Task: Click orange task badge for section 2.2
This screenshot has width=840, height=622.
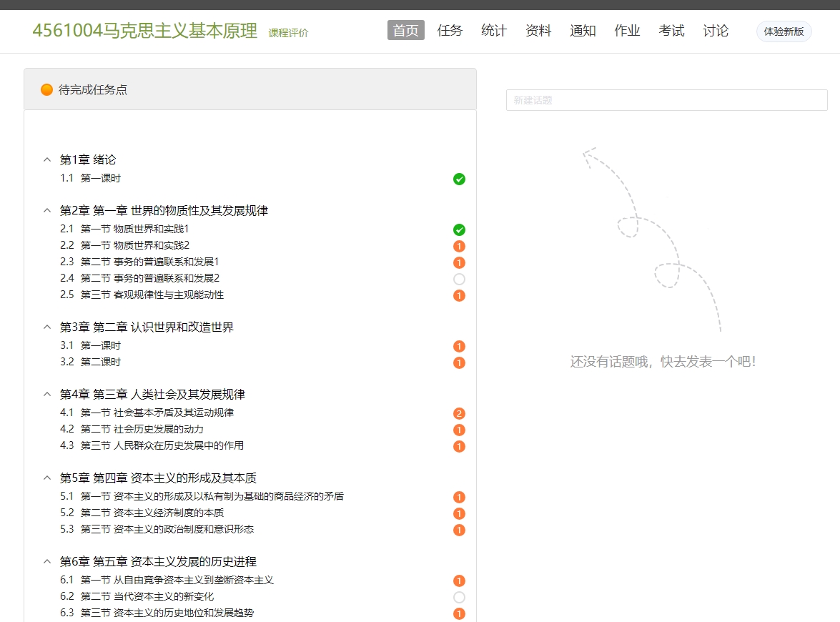Action: [x=459, y=246]
